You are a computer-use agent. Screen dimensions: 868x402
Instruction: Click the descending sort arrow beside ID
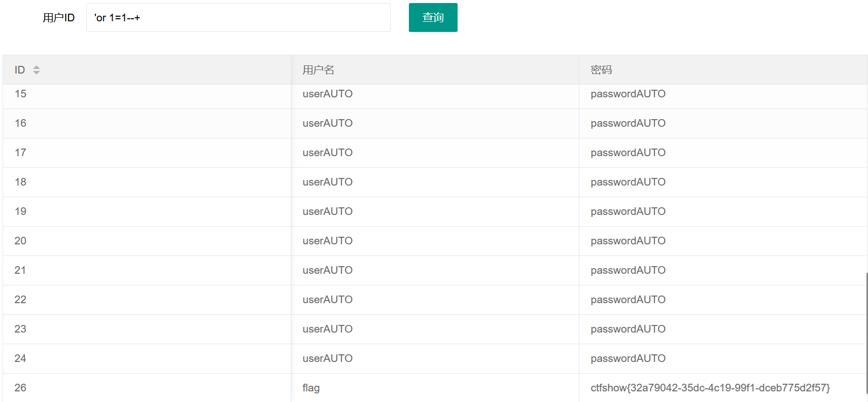(x=37, y=73)
